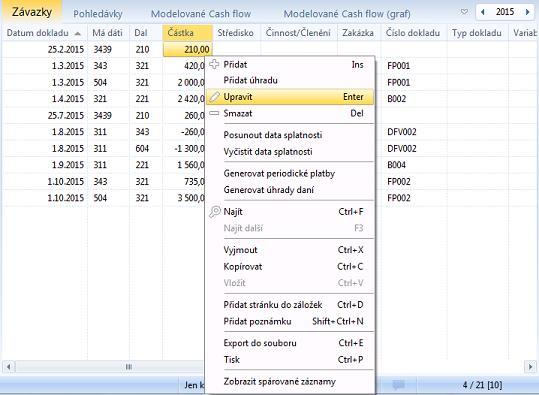Select Kopírovat from the context menu
The height and width of the screenshot is (395, 539).
(289, 266)
